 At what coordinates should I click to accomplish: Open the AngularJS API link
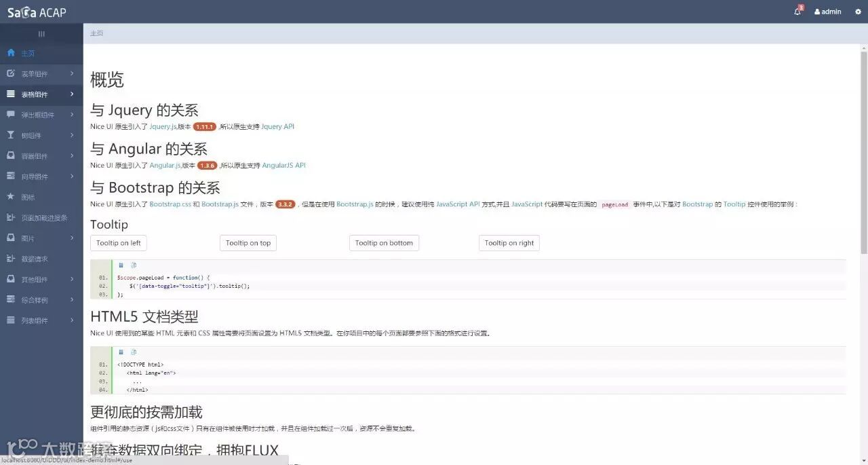coord(284,166)
